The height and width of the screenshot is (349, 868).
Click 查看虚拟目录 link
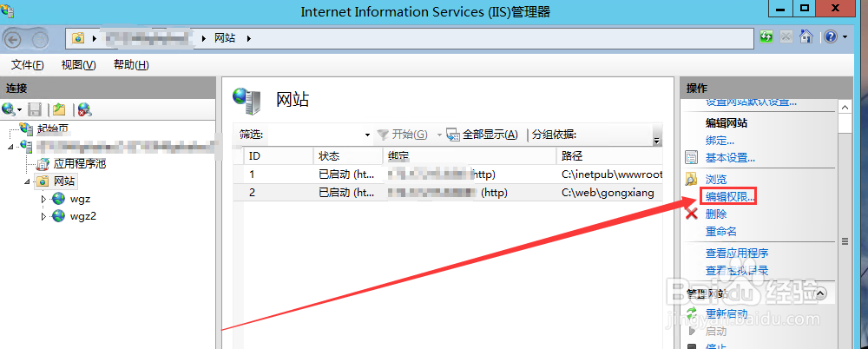coord(737,271)
